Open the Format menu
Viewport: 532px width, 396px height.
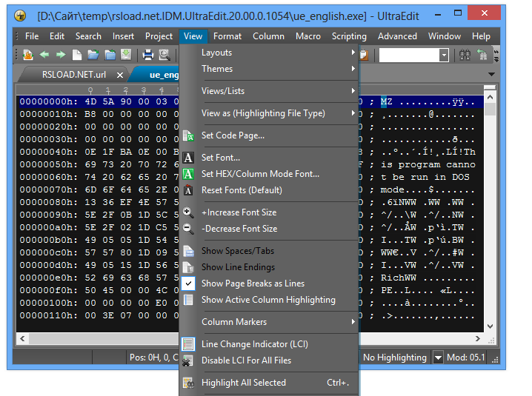click(x=227, y=36)
